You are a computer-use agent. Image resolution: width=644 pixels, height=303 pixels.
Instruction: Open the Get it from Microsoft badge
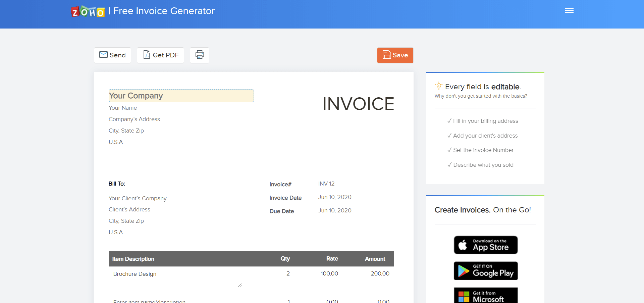(x=486, y=295)
